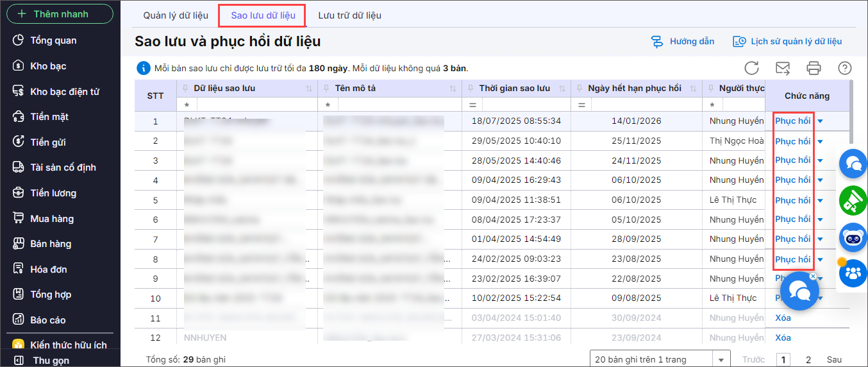The height and width of the screenshot is (367, 868).
Task: Click Xóa for row 11
Action: coord(783,318)
